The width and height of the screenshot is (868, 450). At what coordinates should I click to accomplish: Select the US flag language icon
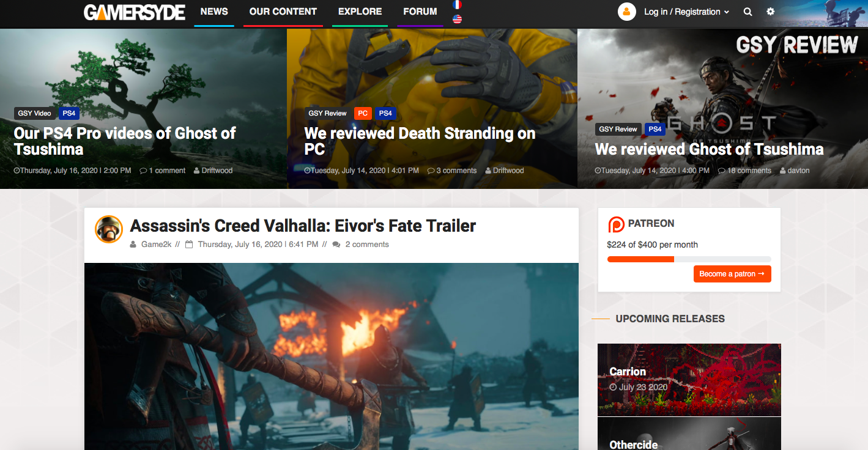457,19
